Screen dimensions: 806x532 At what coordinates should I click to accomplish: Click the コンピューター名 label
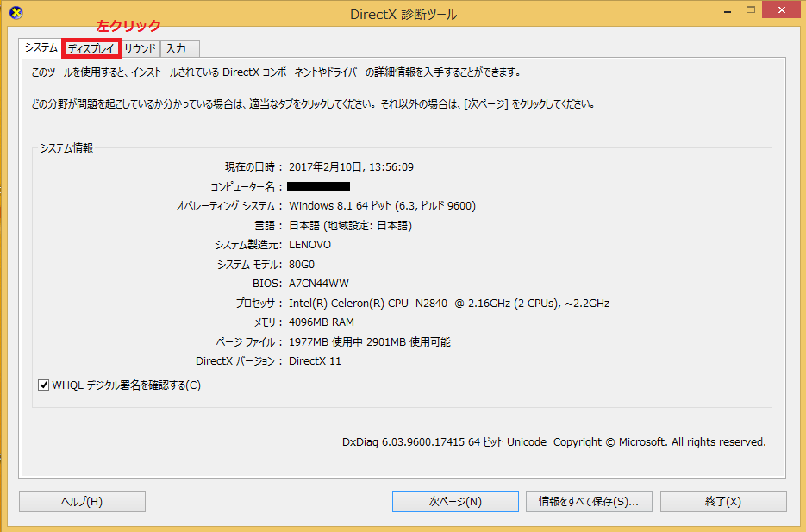coord(247,186)
